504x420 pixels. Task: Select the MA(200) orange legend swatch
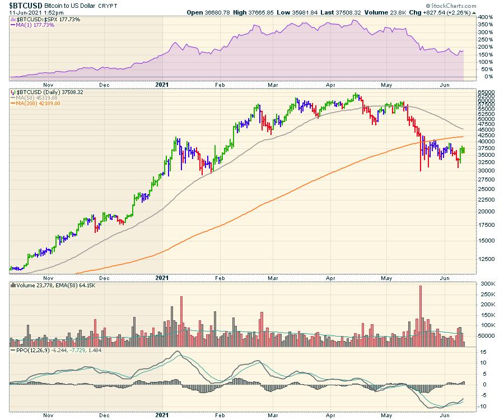click(13, 103)
